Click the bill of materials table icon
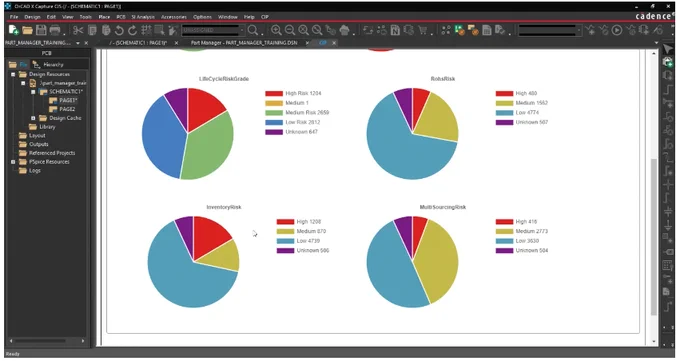The image size is (680, 361). 487,30
